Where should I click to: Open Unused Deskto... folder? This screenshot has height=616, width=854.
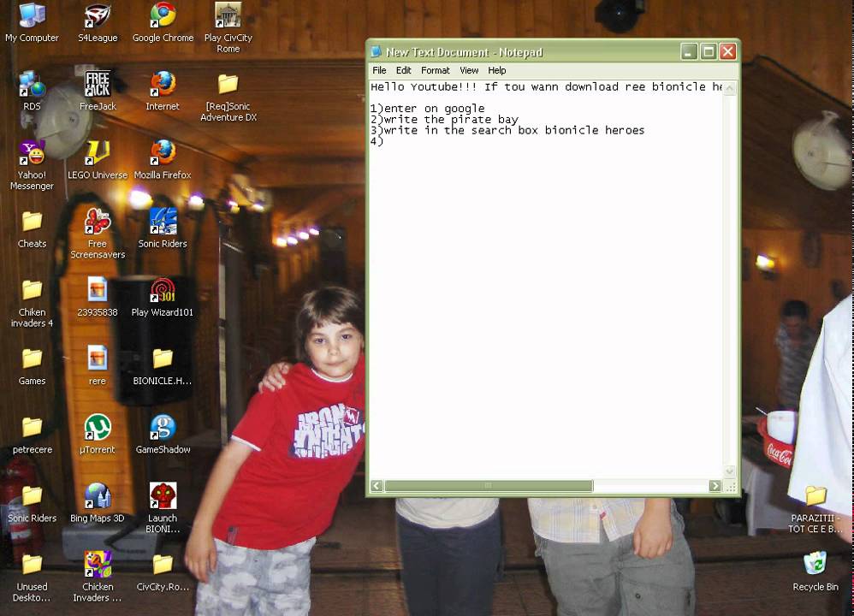(33, 577)
